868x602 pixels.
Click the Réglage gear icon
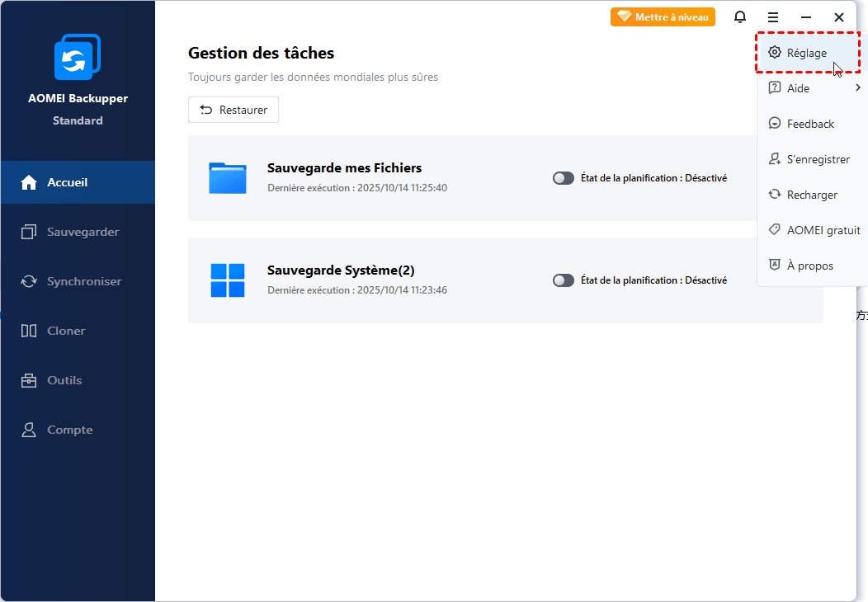[775, 53]
